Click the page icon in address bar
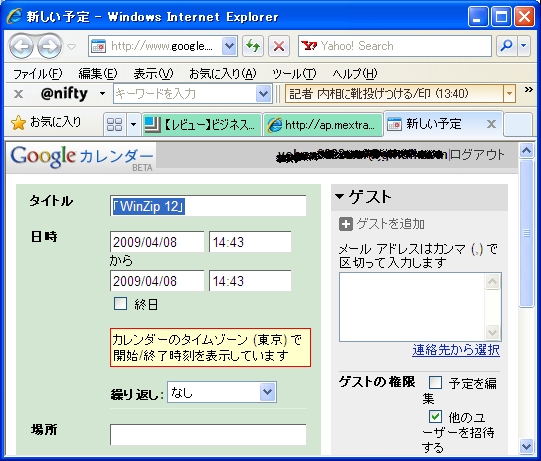 [98, 46]
